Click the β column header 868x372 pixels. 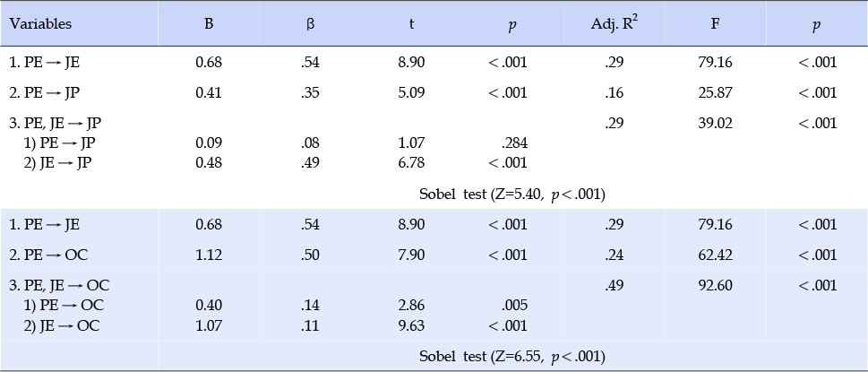point(310,25)
